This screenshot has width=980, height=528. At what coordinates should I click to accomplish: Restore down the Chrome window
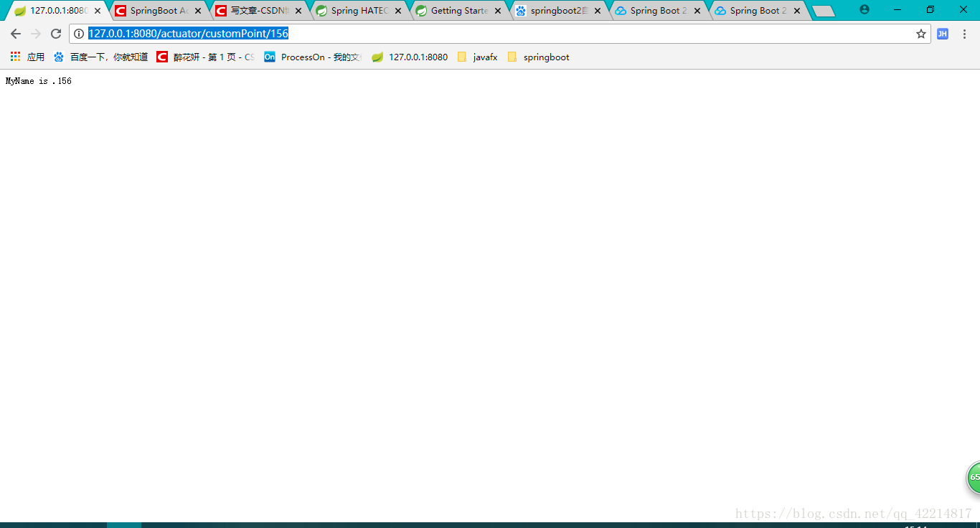(930, 9)
